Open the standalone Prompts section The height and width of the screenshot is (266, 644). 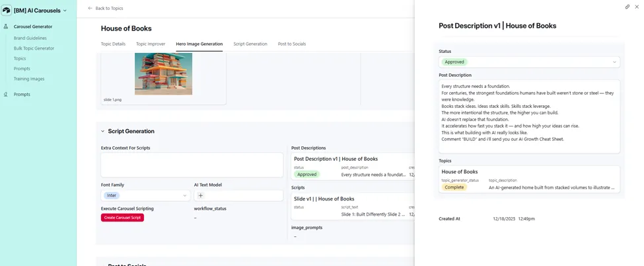[x=22, y=95]
